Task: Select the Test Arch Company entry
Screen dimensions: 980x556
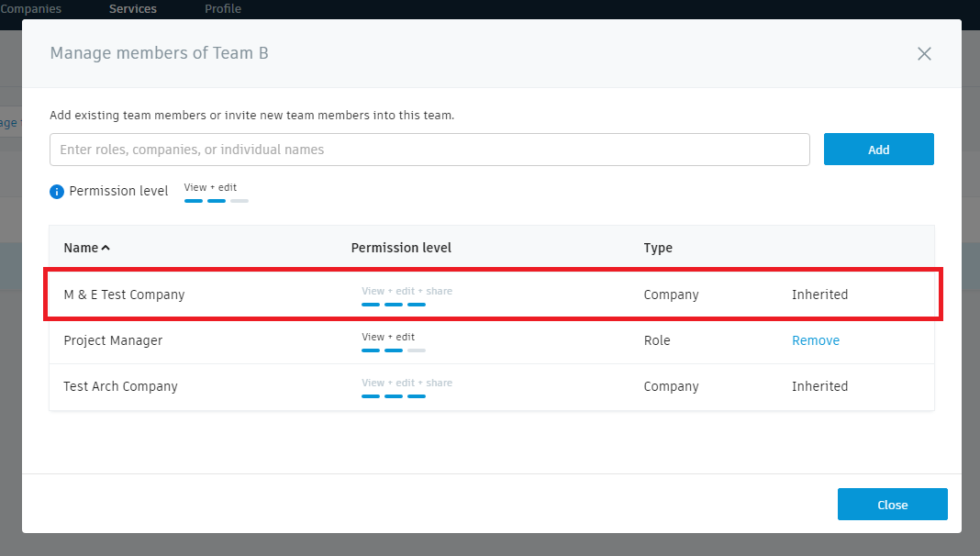Action: [x=120, y=386]
